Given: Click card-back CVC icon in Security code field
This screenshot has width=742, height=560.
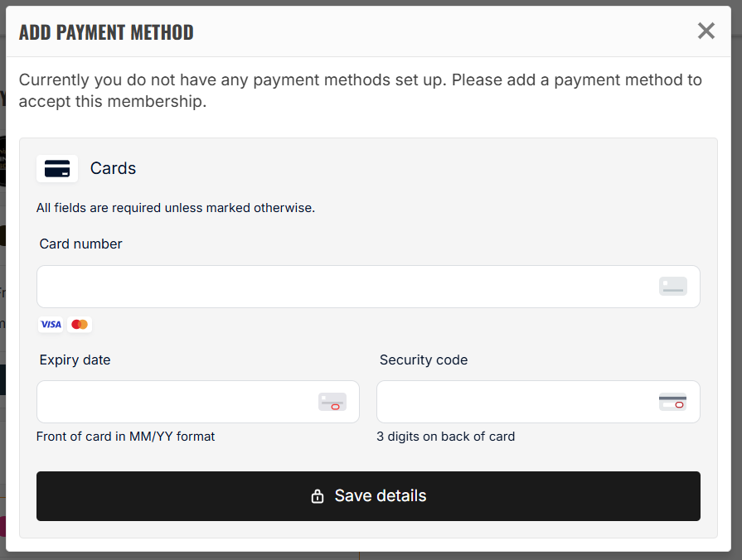Looking at the screenshot, I should click(672, 402).
